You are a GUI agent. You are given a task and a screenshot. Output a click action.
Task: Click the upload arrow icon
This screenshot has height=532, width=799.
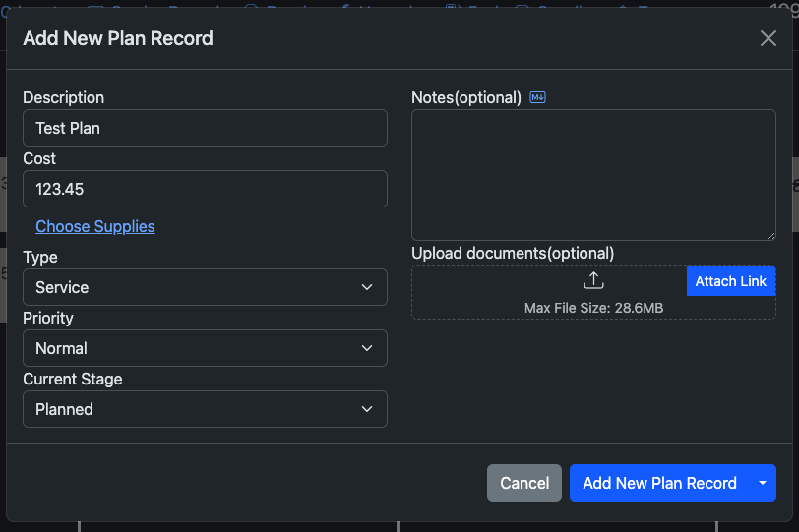pos(593,281)
